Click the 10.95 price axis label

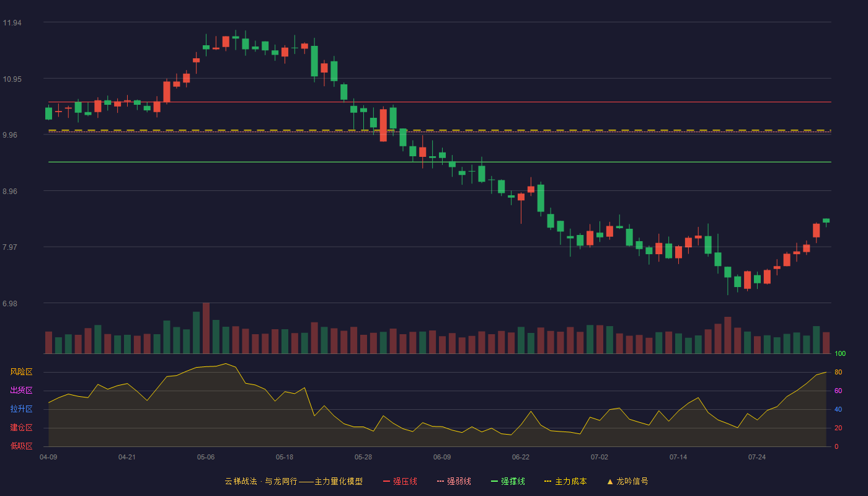point(12,79)
